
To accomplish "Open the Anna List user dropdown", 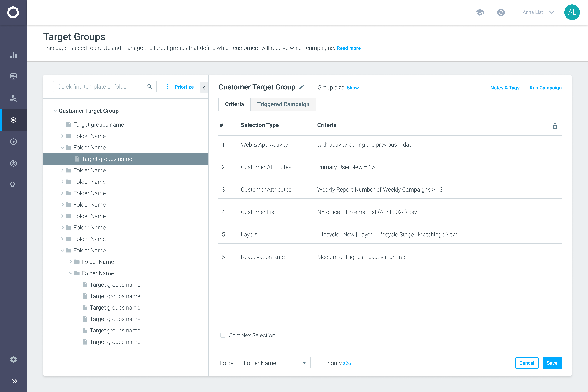I will tap(538, 12).
